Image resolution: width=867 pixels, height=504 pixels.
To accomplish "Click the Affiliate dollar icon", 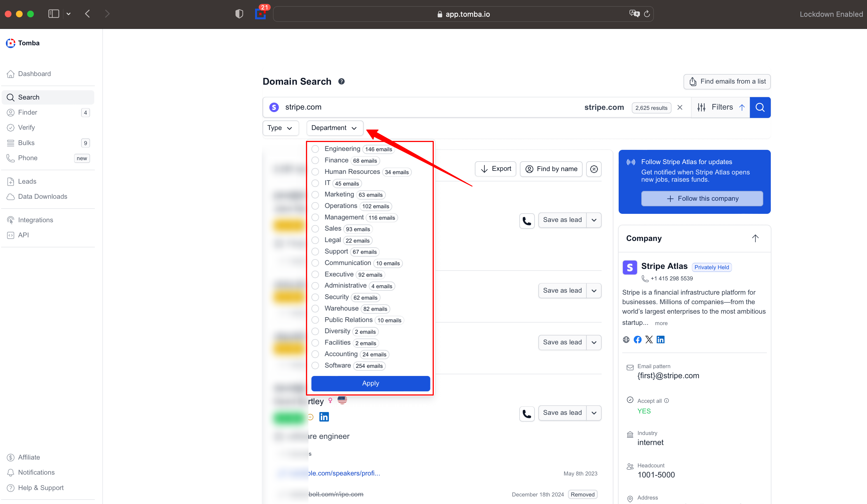I will [11, 457].
